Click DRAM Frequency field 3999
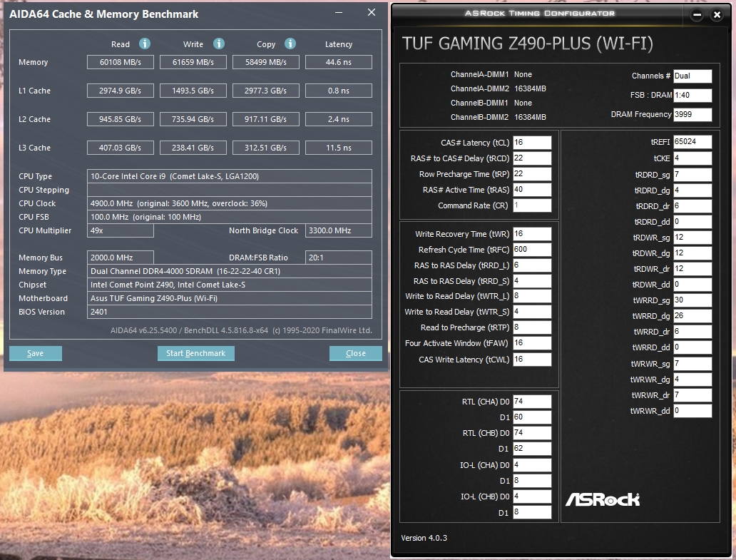Image resolution: width=736 pixels, height=560 pixels. tap(692, 115)
